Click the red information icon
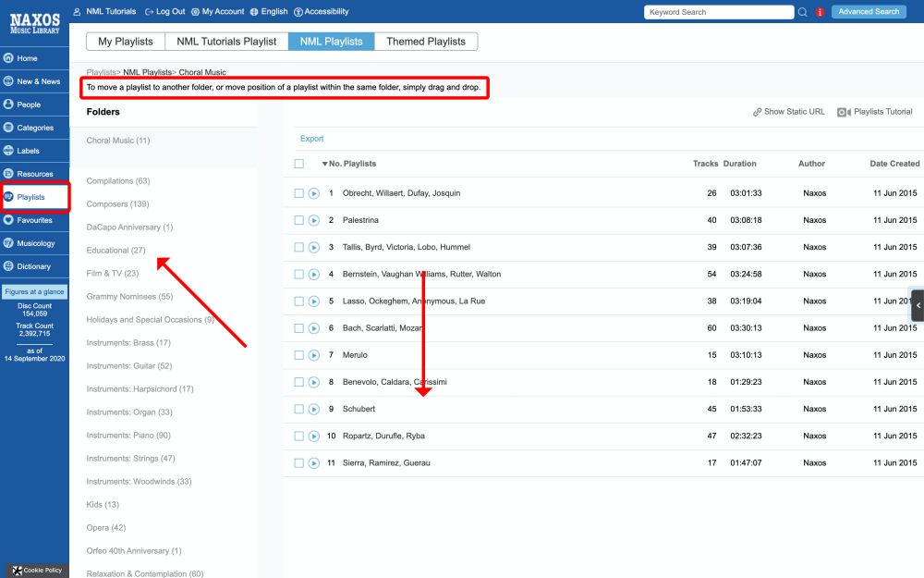Viewport: 924px width, 578px height. point(820,12)
